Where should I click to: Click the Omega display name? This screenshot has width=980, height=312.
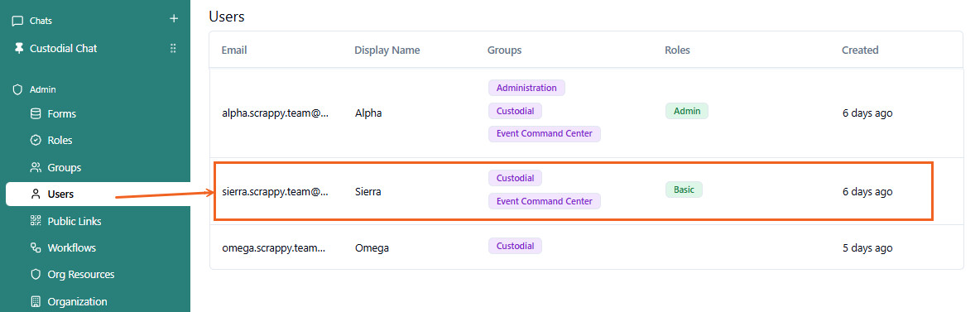point(372,247)
